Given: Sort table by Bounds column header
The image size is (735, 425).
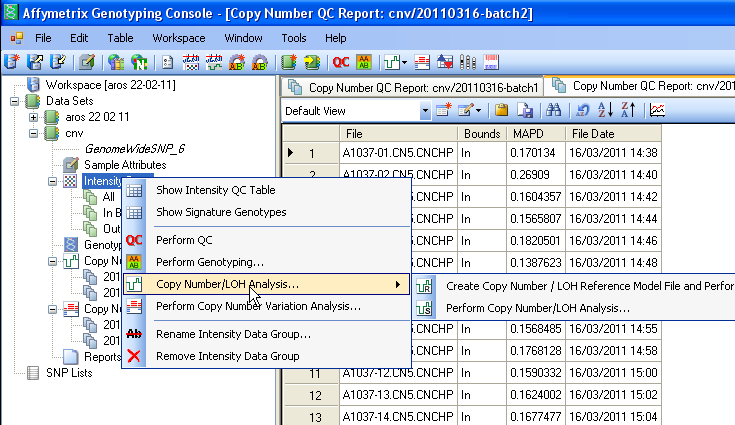Looking at the screenshot, I should (482, 134).
